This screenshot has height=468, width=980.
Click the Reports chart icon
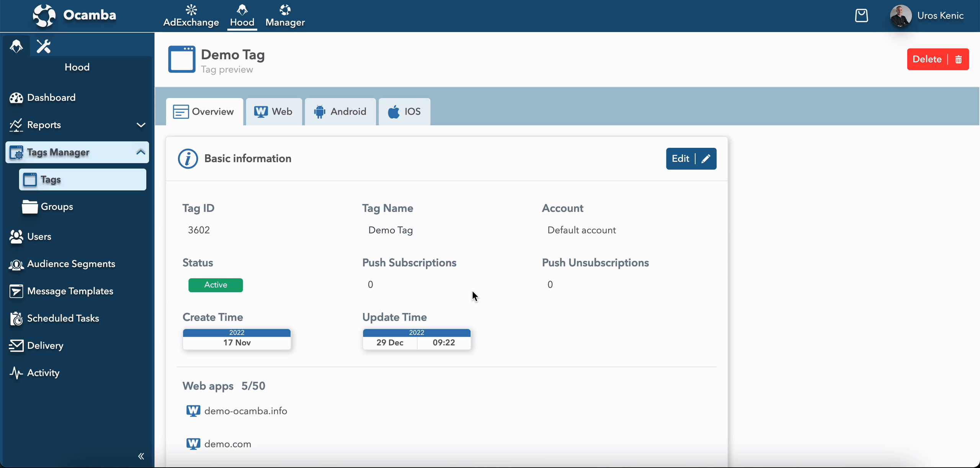[16, 125]
